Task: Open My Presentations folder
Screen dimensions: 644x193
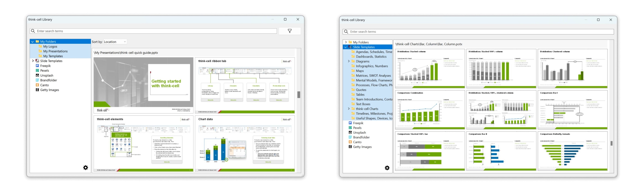Action: [x=55, y=51]
